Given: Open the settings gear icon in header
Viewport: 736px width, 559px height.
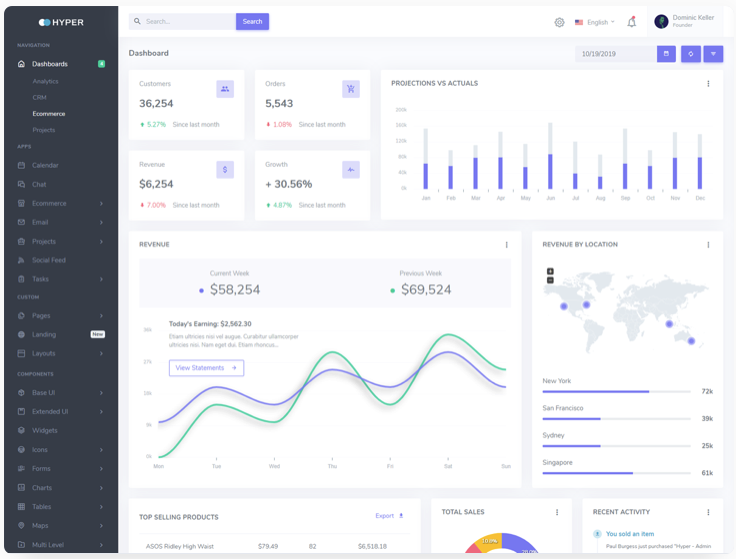Looking at the screenshot, I should tap(559, 22).
